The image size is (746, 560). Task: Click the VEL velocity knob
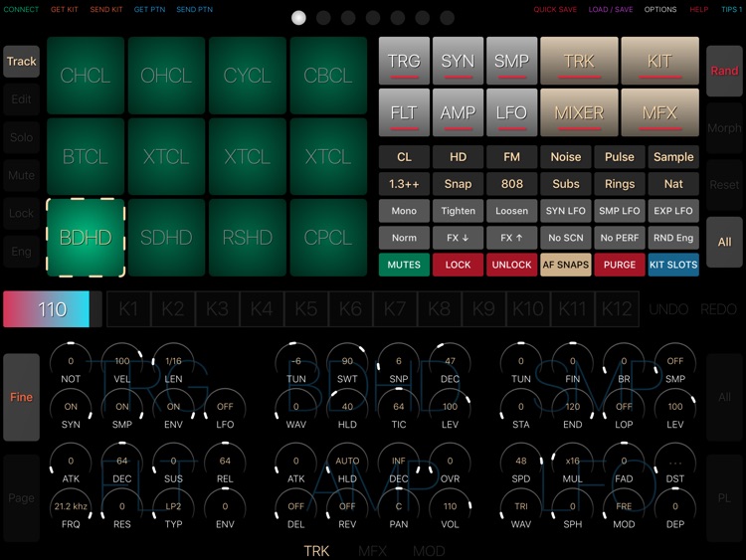pyautogui.click(x=122, y=362)
